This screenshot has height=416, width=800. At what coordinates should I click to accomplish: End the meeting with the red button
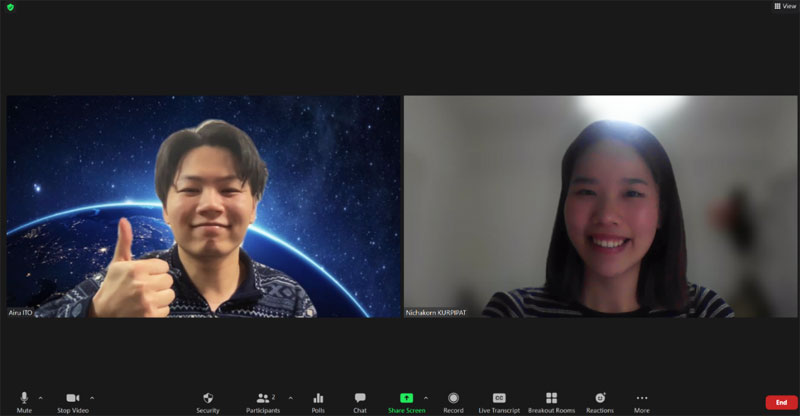tap(781, 402)
